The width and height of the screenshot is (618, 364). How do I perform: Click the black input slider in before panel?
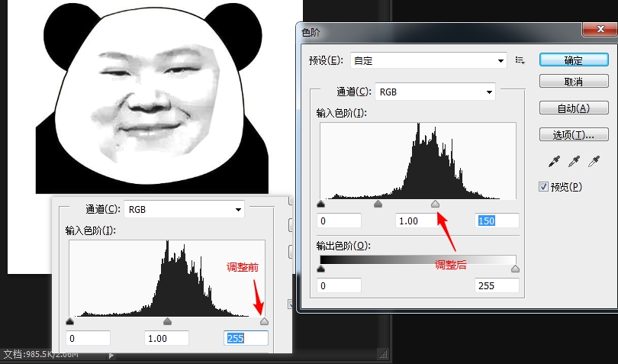click(x=69, y=321)
